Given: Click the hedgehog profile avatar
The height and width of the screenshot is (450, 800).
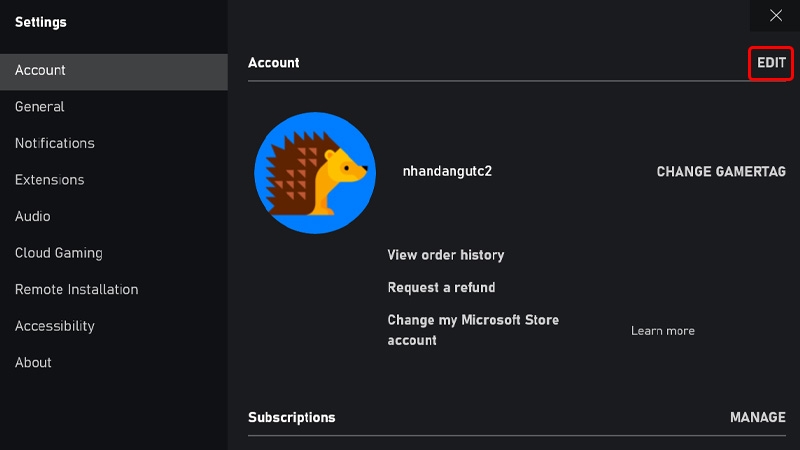Looking at the screenshot, I should (315, 173).
